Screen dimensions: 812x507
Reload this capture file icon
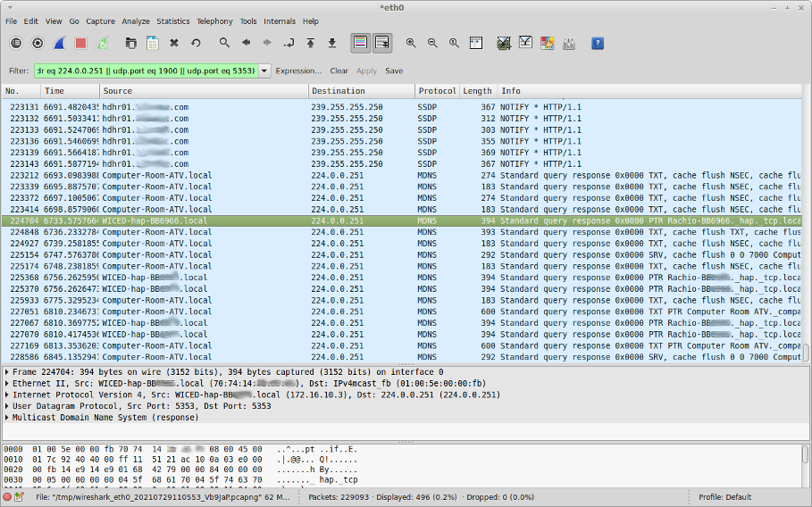point(196,43)
